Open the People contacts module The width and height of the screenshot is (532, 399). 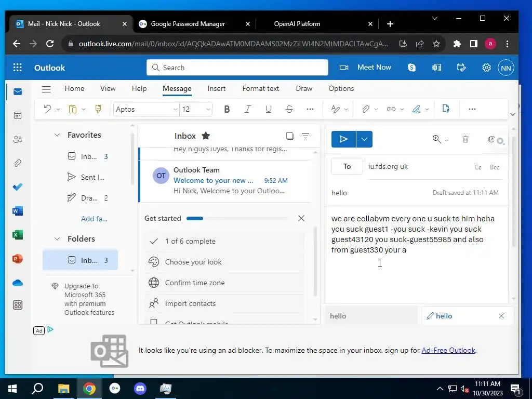click(x=18, y=139)
